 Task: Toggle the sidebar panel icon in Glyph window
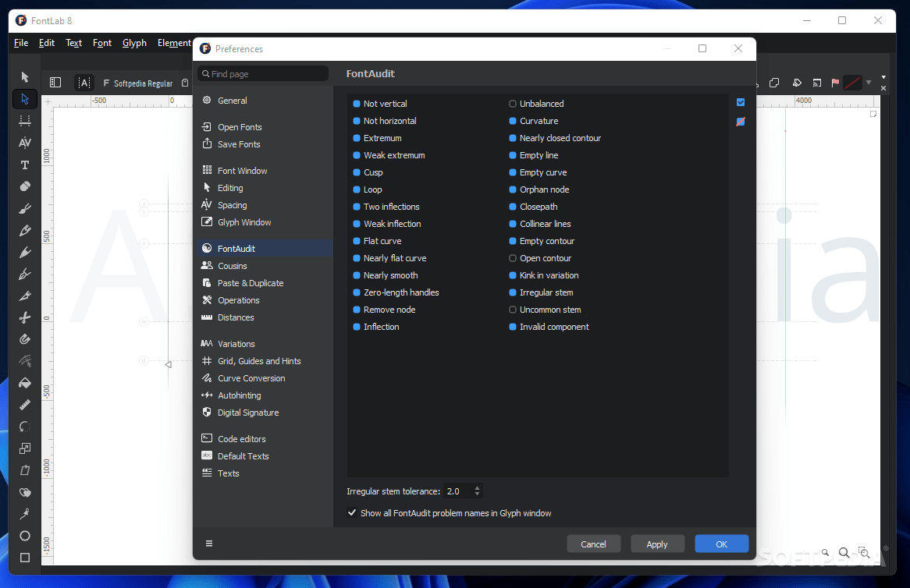coord(55,83)
